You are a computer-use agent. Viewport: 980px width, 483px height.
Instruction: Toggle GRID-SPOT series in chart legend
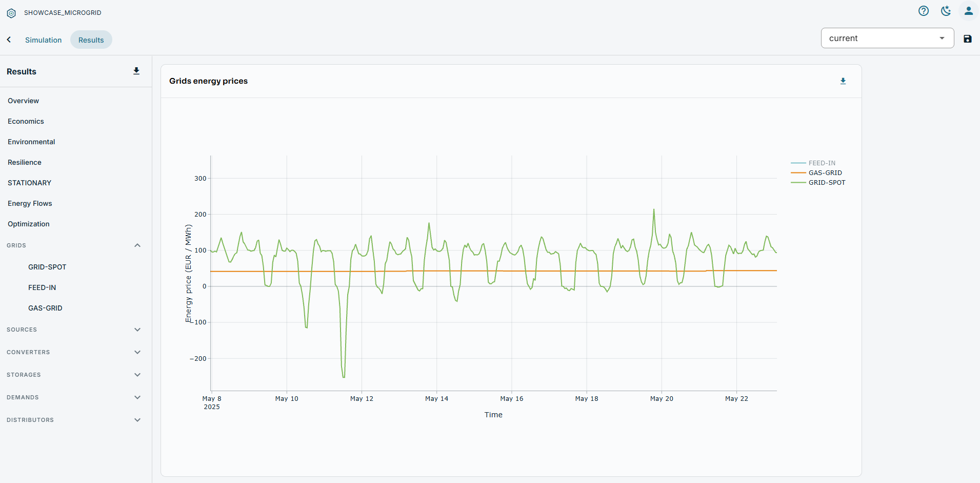[818, 183]
